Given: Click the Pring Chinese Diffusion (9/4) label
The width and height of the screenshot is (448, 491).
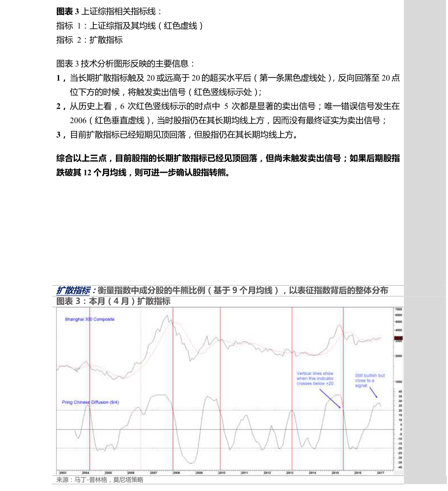Looking at the screenshot, I should coord(90,402).
